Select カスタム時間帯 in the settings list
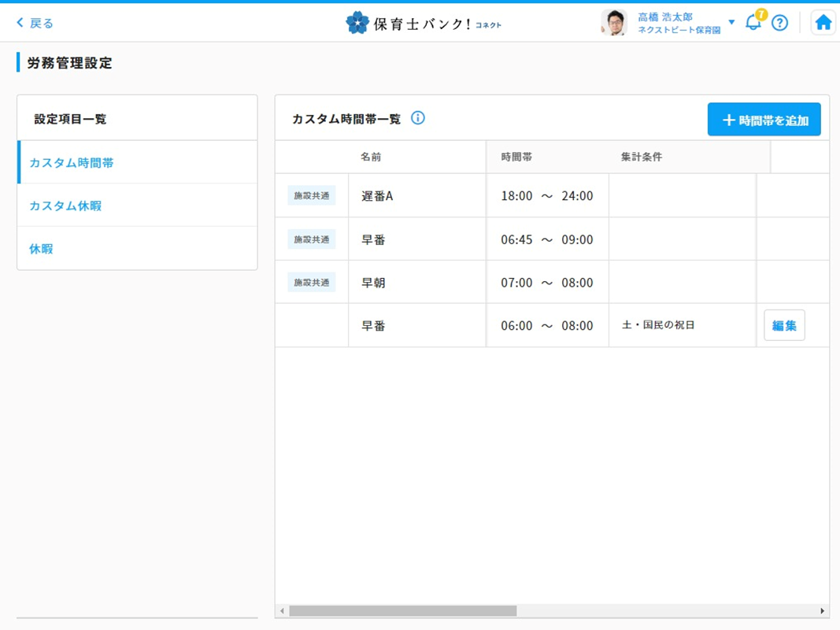 click(72, 163)
